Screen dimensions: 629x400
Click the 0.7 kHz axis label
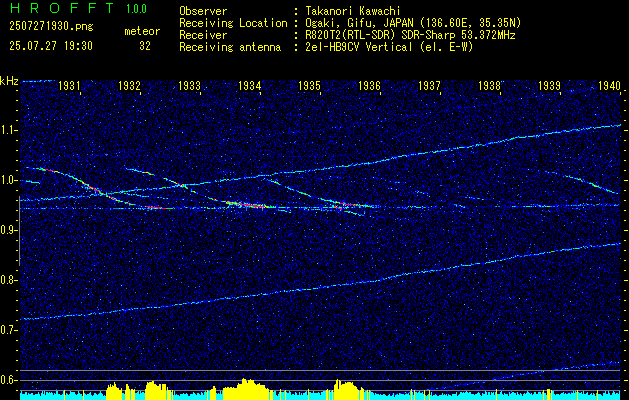8,330
